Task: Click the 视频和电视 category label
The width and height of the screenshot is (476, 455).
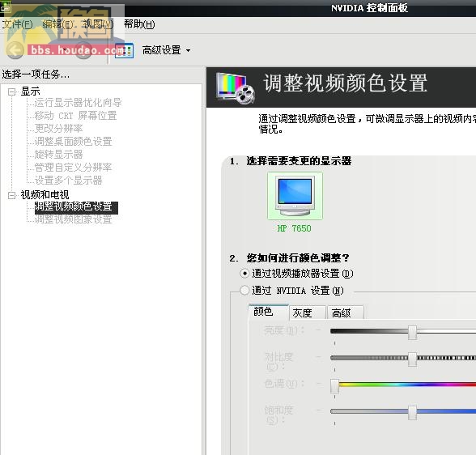Action: [x=45, y=195]
